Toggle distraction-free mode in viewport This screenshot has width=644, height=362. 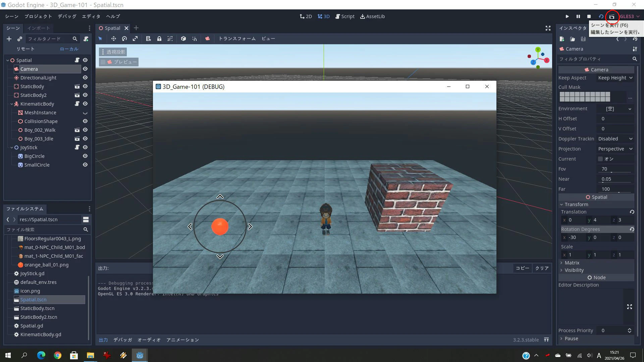pos(548,28)
